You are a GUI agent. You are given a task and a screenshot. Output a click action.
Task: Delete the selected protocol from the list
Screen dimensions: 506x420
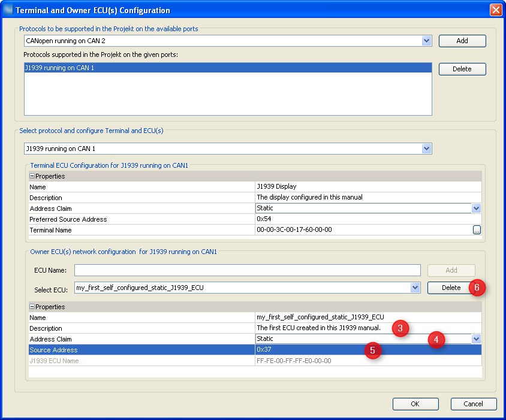click(462, 69)
